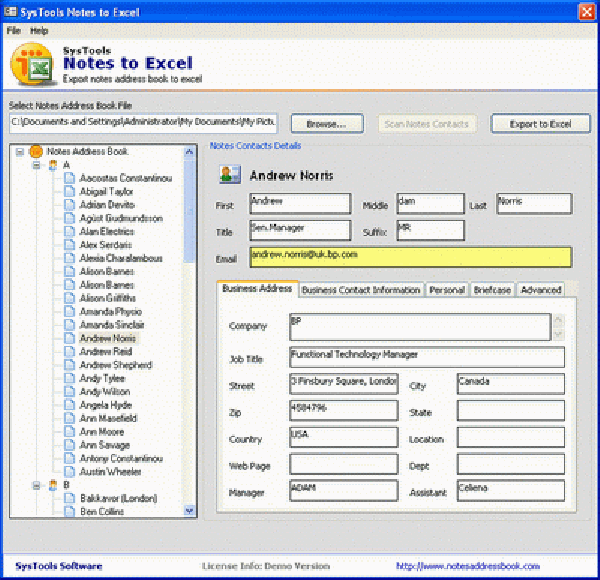
Task: Collapse the B contacts group
Action: tap(37, 485)
